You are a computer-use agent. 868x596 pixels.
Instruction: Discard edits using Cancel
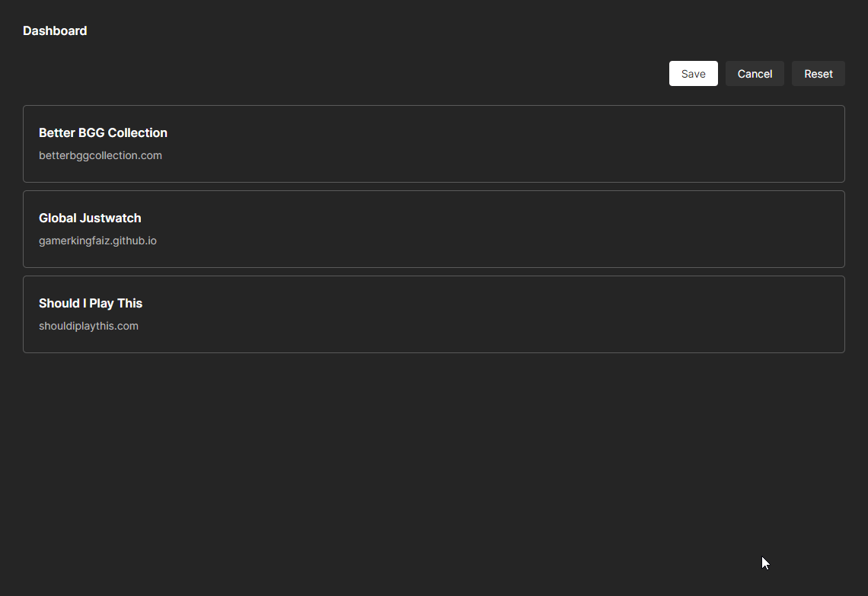pos(755,73)
